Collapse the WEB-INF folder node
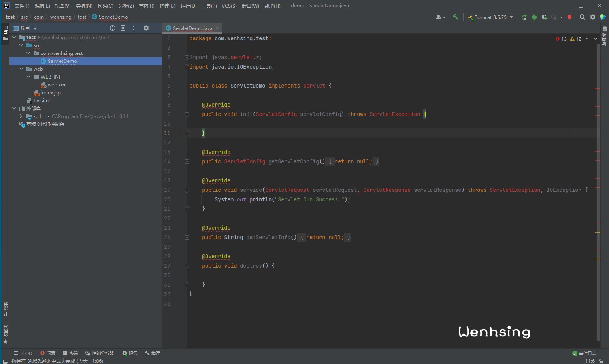609x364 pixels. [28, 77]
